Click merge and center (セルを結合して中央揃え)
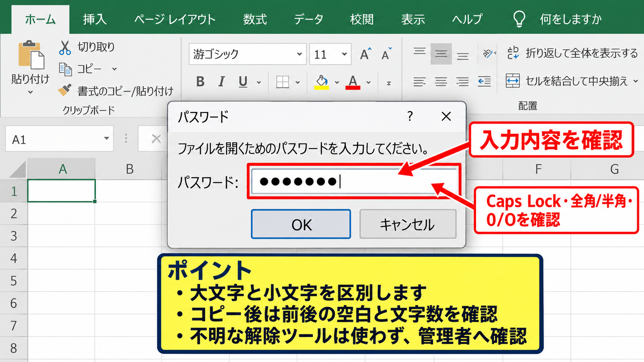This screenshot has width=644, height=362. (567, 81)
